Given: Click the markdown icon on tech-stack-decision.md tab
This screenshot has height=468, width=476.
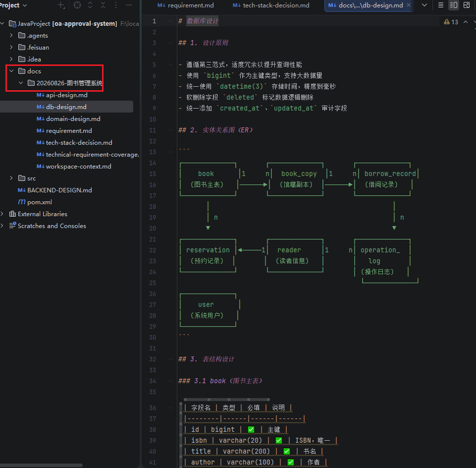Looking at the screenshot, I should click(x=236, y=5).
